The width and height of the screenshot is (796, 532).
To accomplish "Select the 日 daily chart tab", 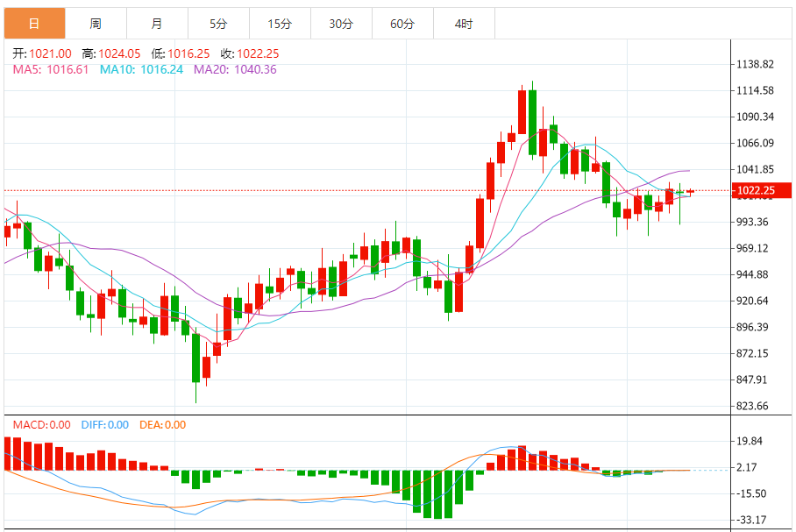I will 34,24.
